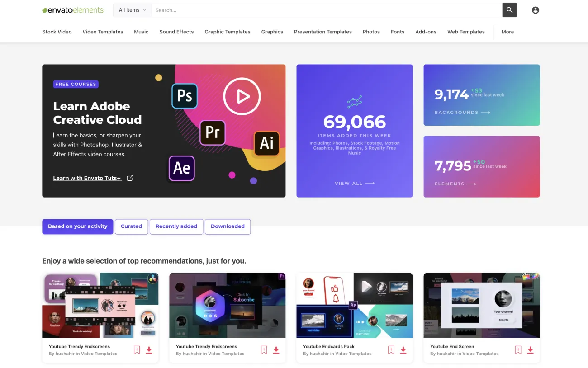588x368 pixels.
Task: Open the Youtube End Screen thumbnail
Action: pyautogui.click(x=482, y=305)
